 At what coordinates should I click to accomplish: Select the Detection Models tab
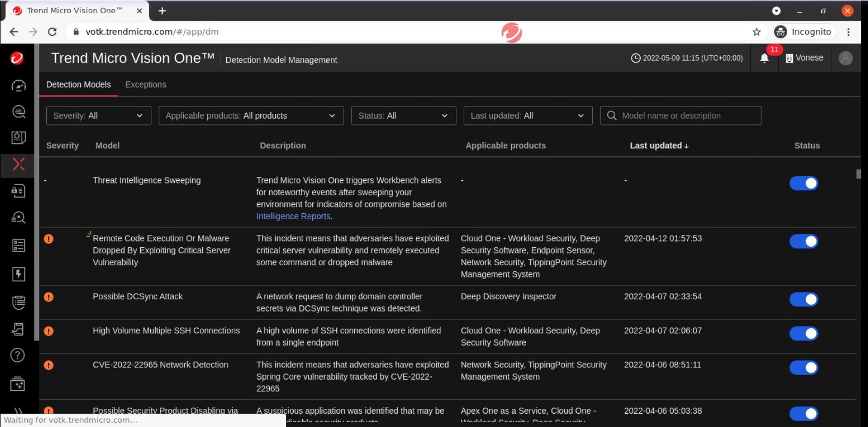pyautogui.click(x=79, y=85)
